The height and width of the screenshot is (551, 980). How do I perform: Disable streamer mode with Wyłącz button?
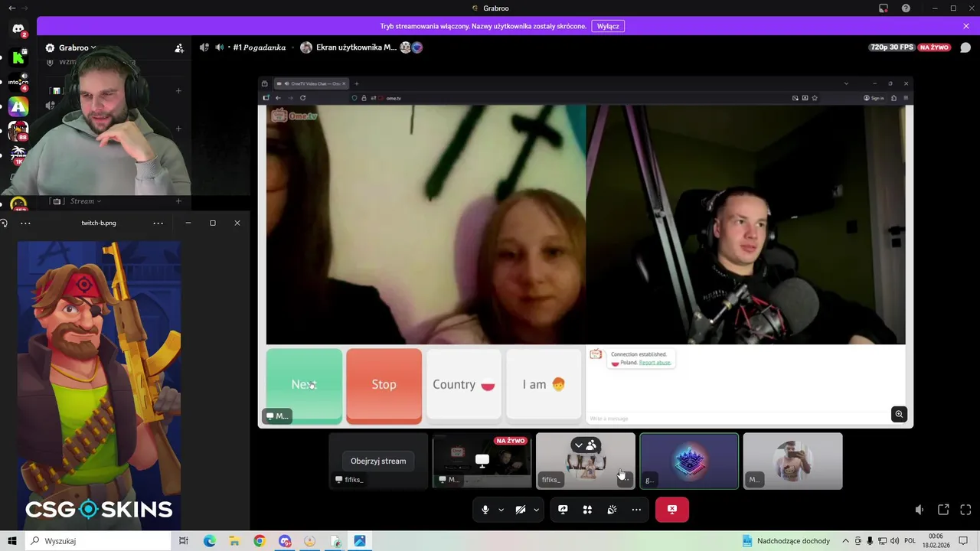608,26
